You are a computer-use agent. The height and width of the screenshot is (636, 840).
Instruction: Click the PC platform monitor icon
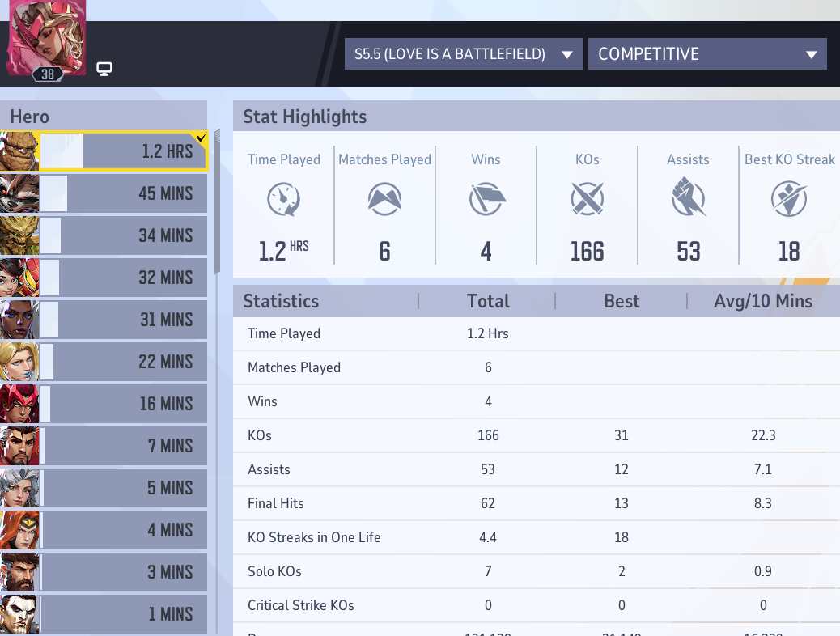click(104, 69)
